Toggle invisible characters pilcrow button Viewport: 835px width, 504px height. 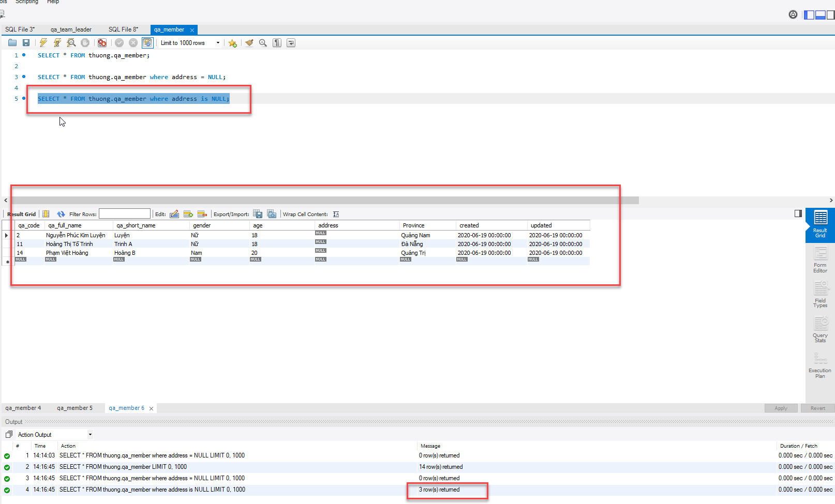point(277,43)
